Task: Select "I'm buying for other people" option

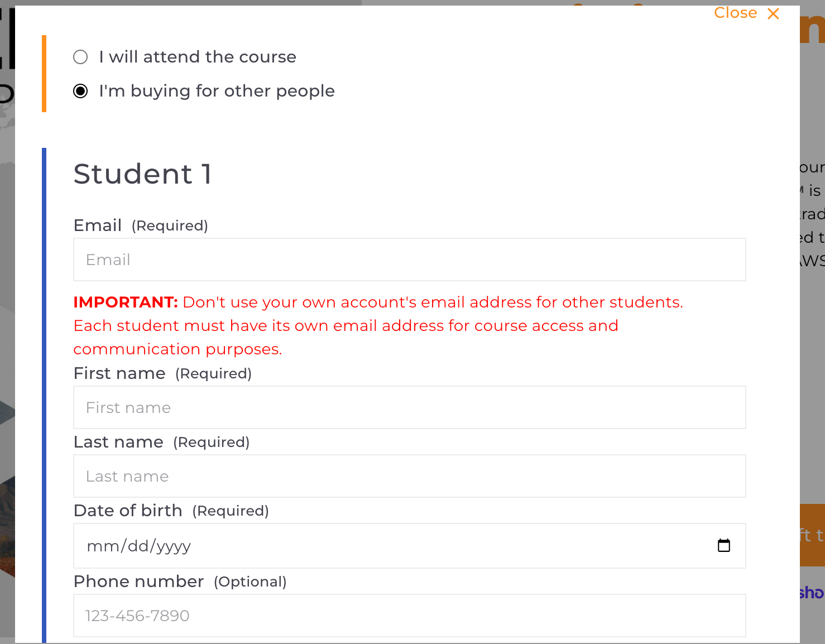Action: (80, 91)
